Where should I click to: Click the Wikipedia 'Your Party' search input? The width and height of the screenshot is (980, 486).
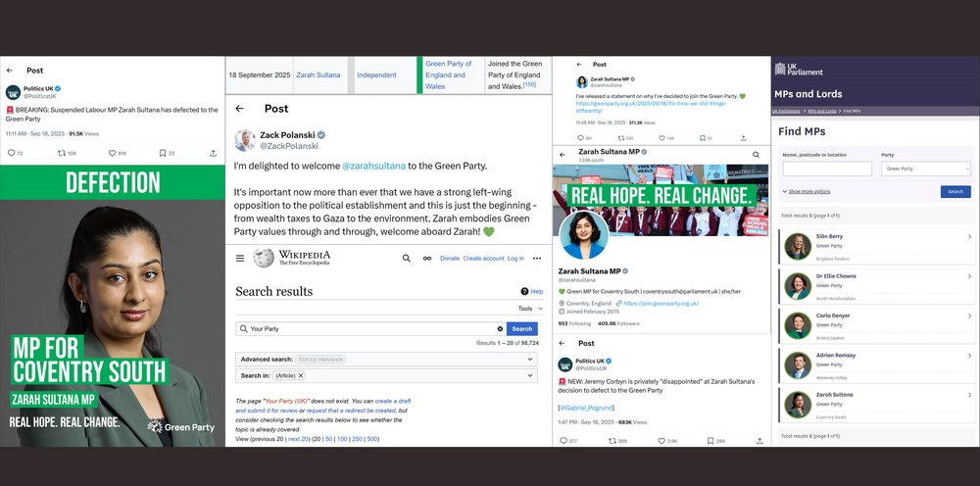[371, 328]
